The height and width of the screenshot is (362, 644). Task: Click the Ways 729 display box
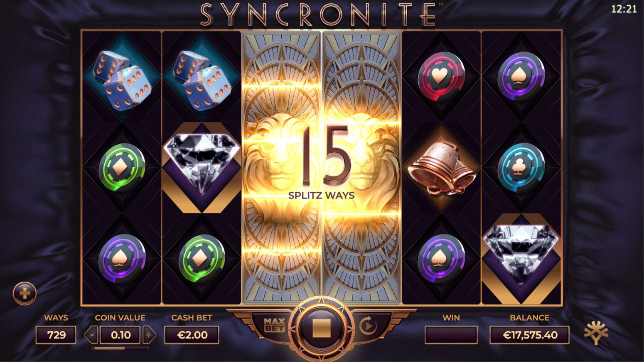[x=56, y=335]
